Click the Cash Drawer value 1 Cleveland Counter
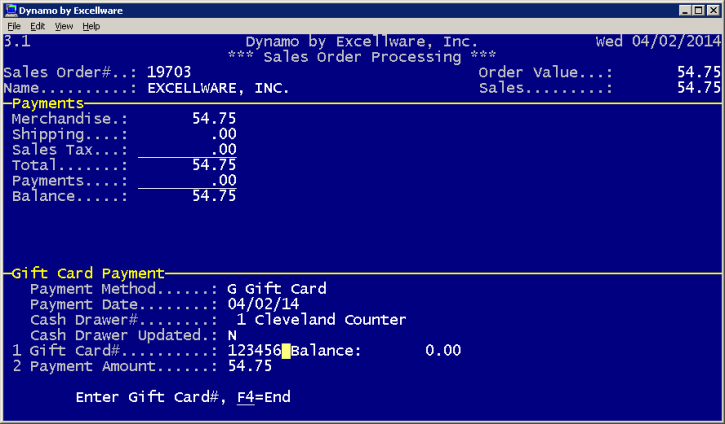The height and width of the screenshot is (424, 725). (x=321, y=320)
